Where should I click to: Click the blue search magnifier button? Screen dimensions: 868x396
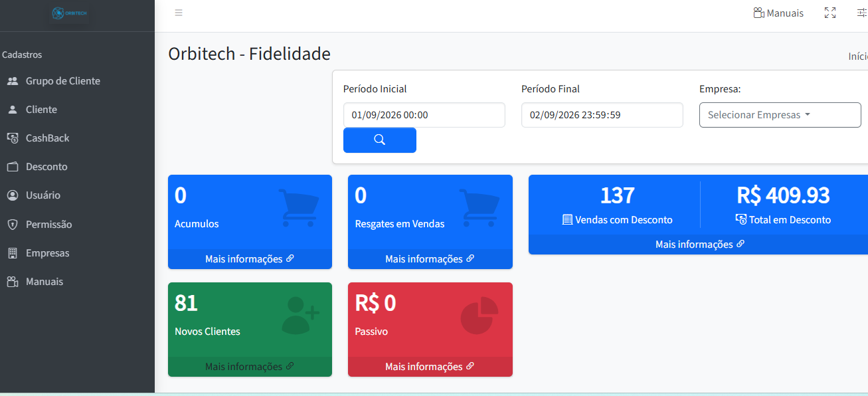[379, 140]
